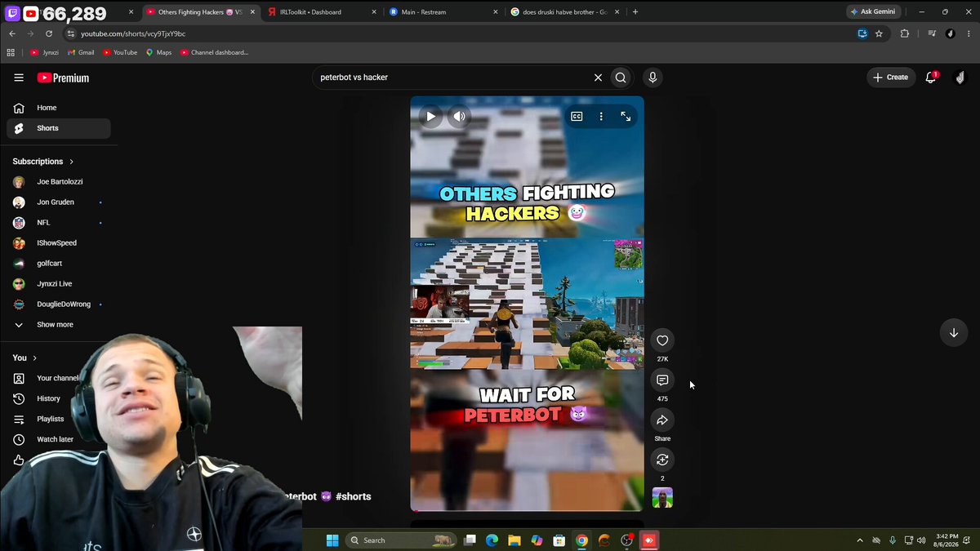Open the Maps bookmark
Viewport: 980px width, 551px height.
[x=158, y=52]
